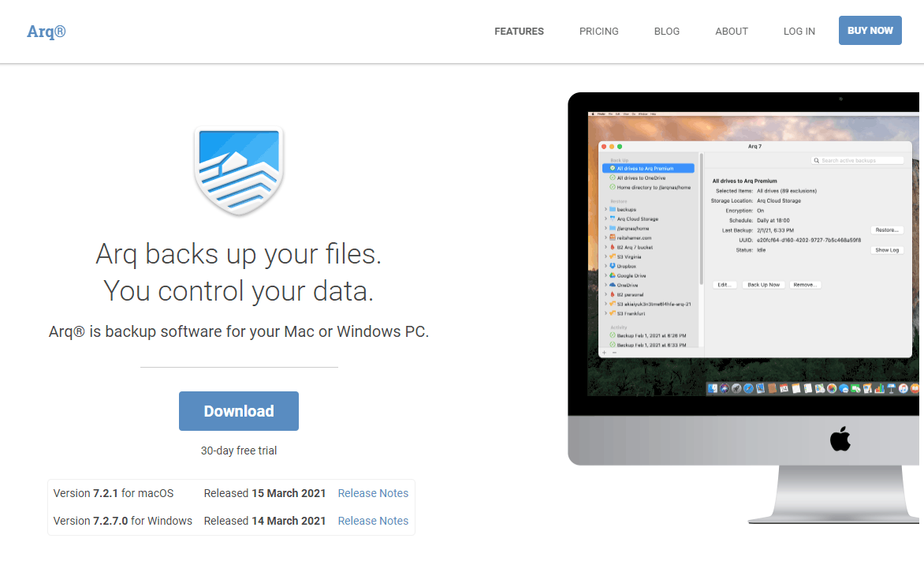Toggle the checkmark on All drives to OneDrive
Viewport: 924px width, 561px height.
pyautogui.click(x=611, y=178)
